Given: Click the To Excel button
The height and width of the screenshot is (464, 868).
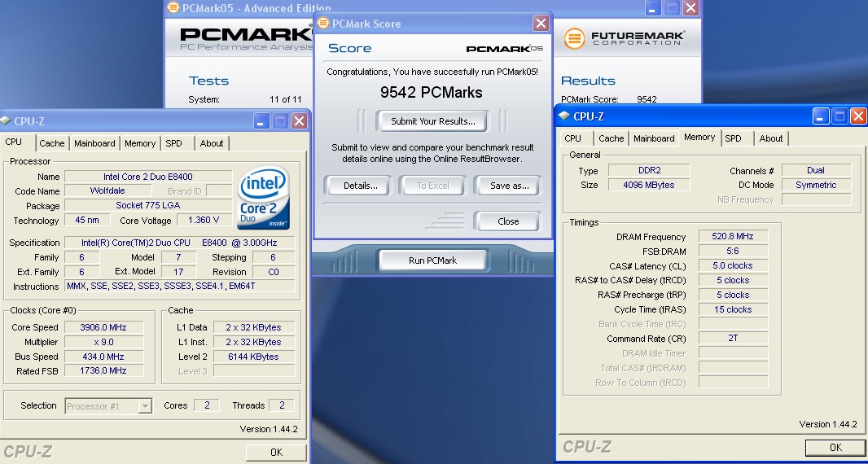Looking at the screenshot, I should click(433, 186).
